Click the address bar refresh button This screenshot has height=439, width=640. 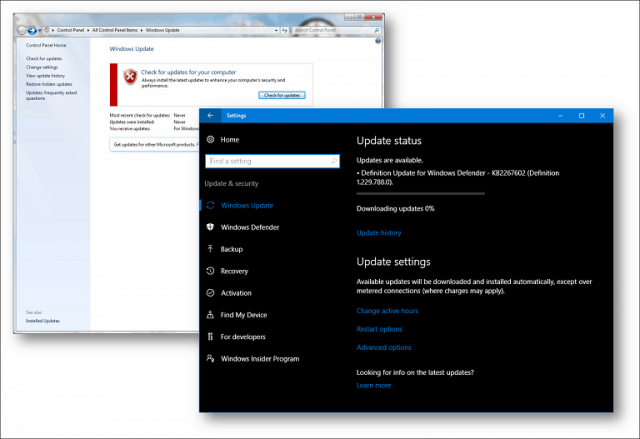(x=284, y=31)
